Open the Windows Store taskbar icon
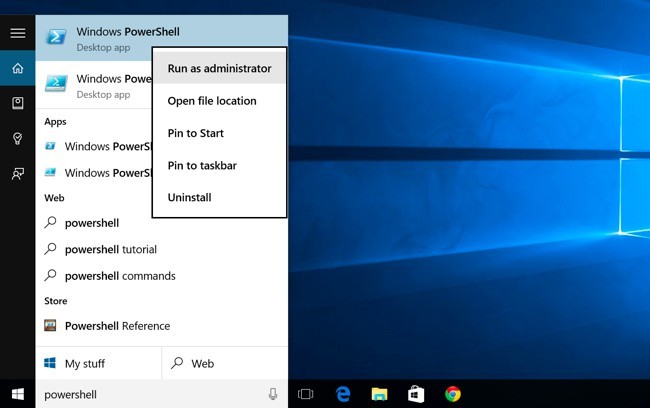The width and height of the screenshot is (650, 408). (416, 395)
